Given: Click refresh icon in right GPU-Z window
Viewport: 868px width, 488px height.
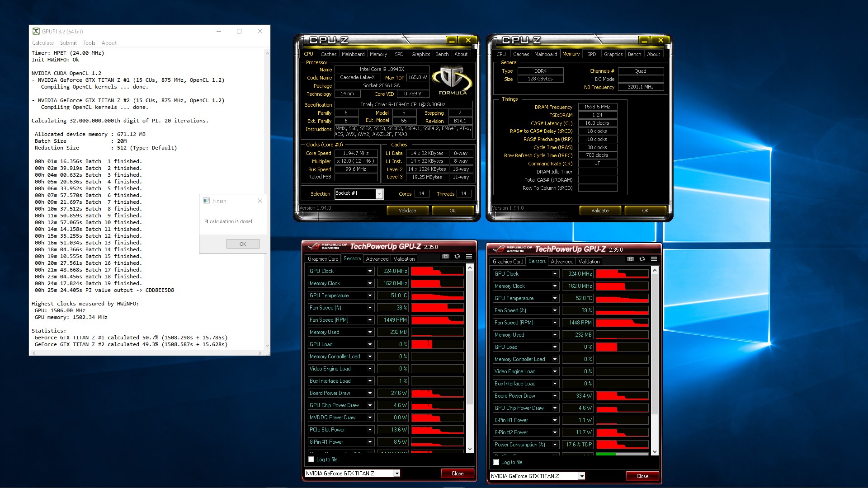Looking at the screenshot, I should pyautogui.click(x=642, y=259).
